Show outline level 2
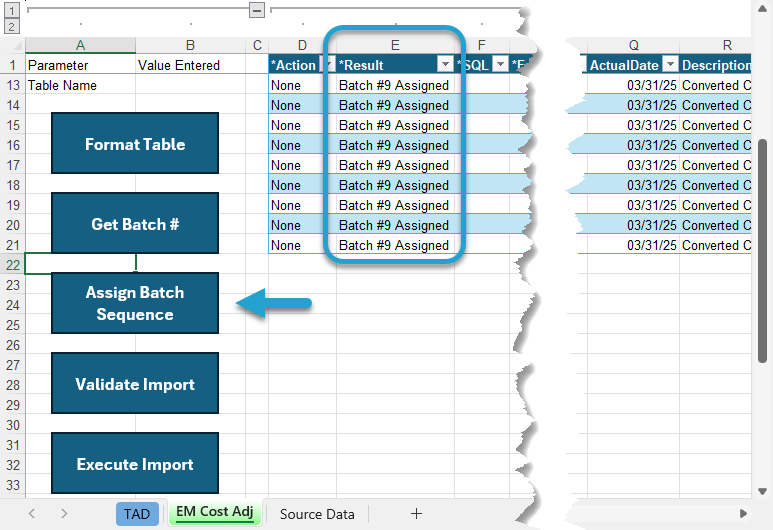 pyautogui.click(x=12, y=26)
